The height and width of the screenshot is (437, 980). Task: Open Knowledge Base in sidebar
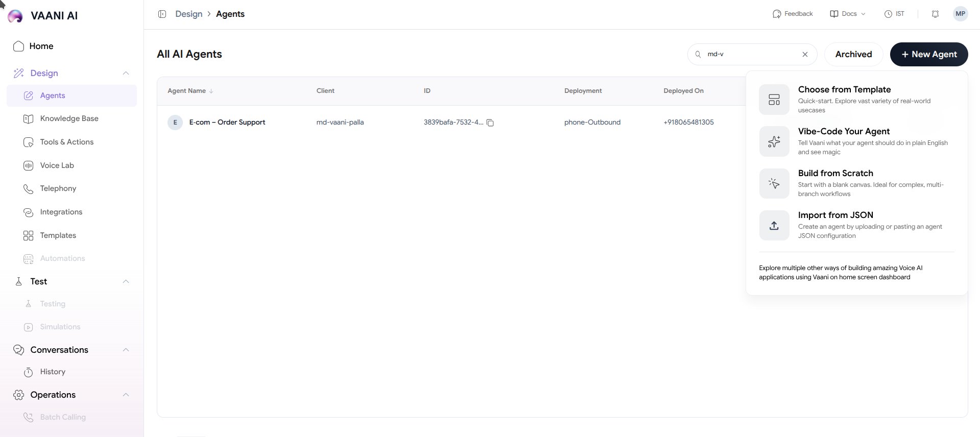(x=71, y=118)
